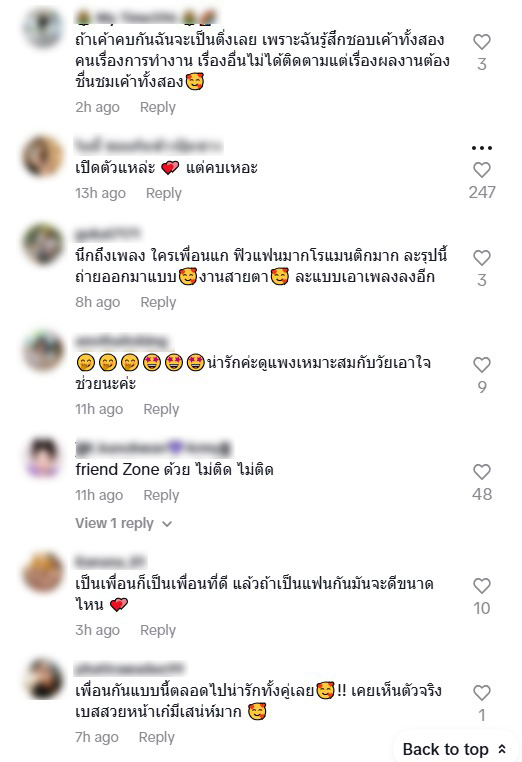This screenshot has width=522, height=762.
Task: Click the chevron beside View 1 reply
Action: (167, 524)
